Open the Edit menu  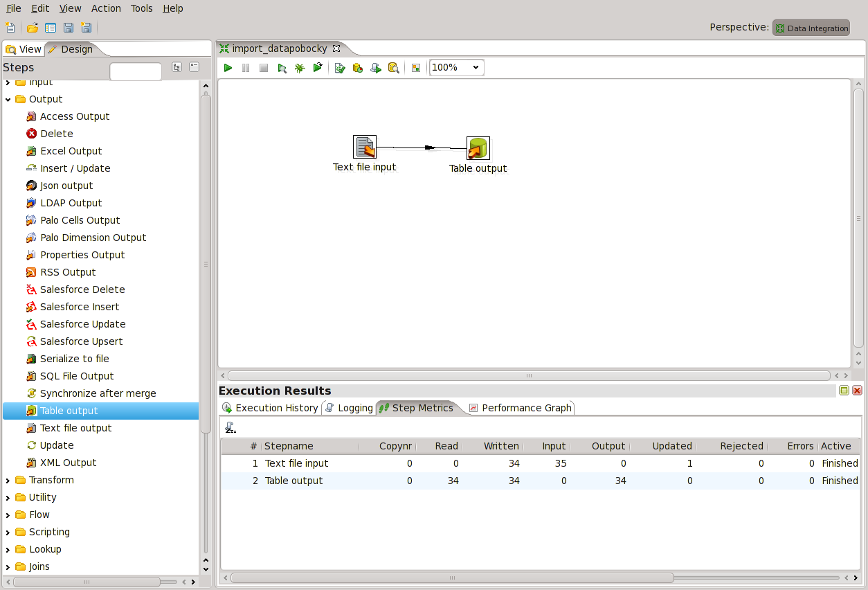click(x=40, y=8)
